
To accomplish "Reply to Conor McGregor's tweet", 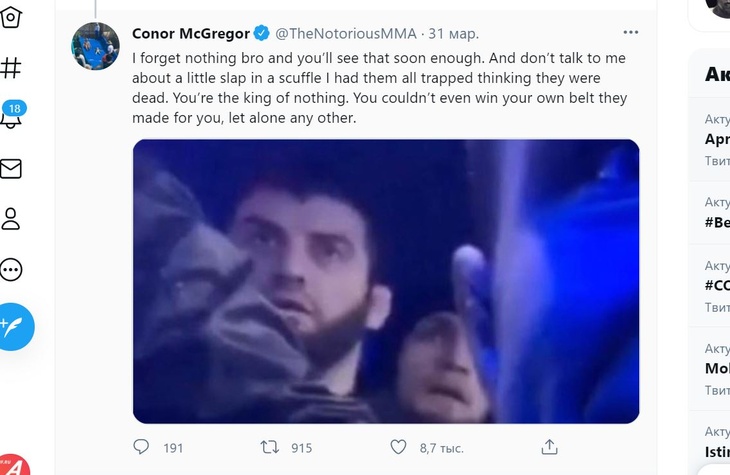I will pos(142,447).
